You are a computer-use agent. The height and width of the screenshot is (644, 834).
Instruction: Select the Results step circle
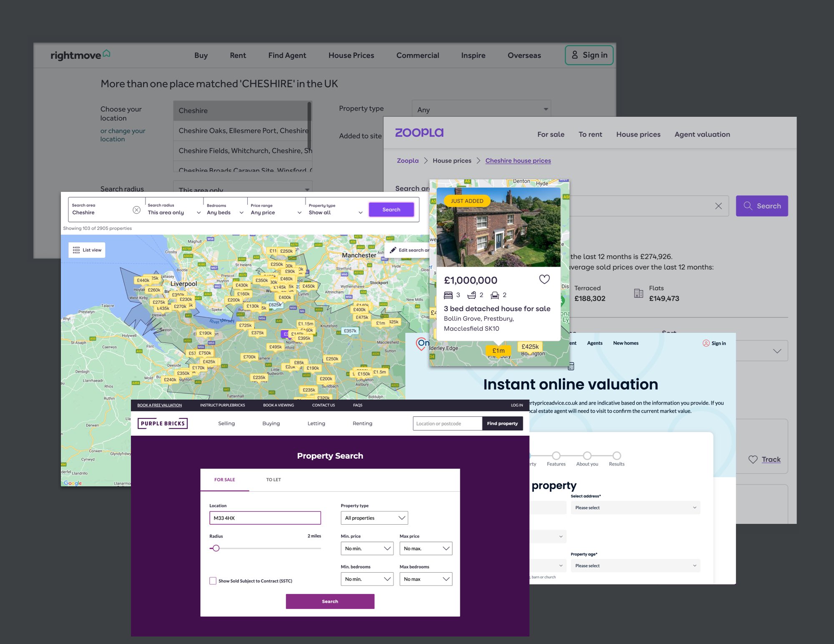(x=617, y=455)
